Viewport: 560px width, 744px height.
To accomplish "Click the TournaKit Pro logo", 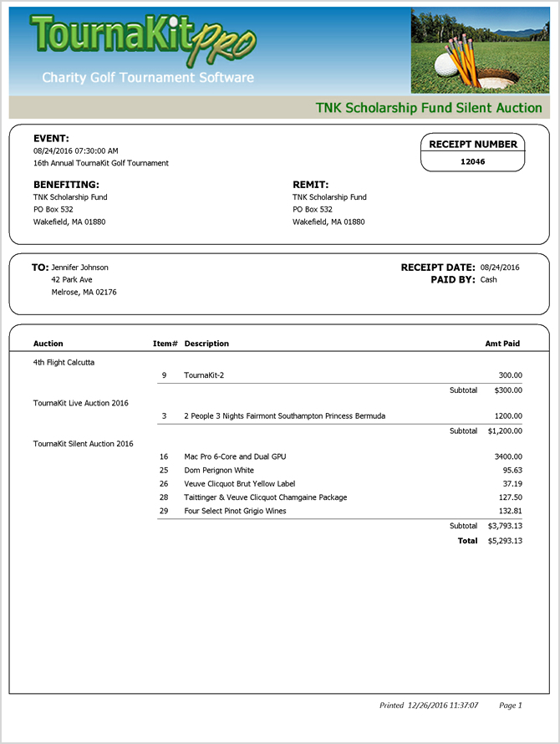I will click(x=143, y=40).
